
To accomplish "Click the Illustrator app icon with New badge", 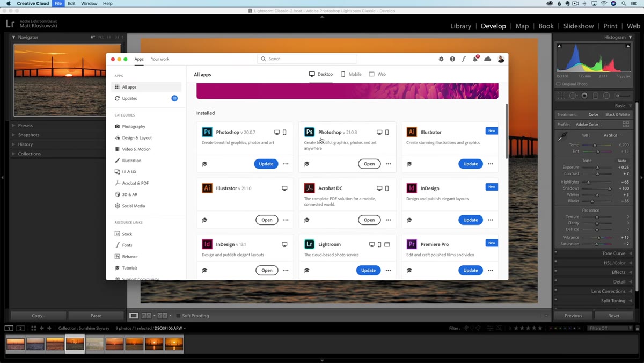I will [412, 132].
